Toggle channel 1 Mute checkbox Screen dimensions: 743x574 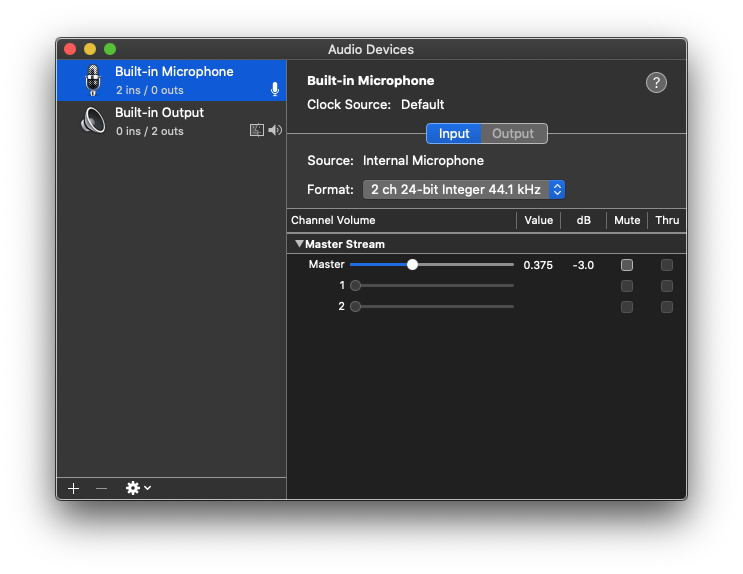click(626, 286)
